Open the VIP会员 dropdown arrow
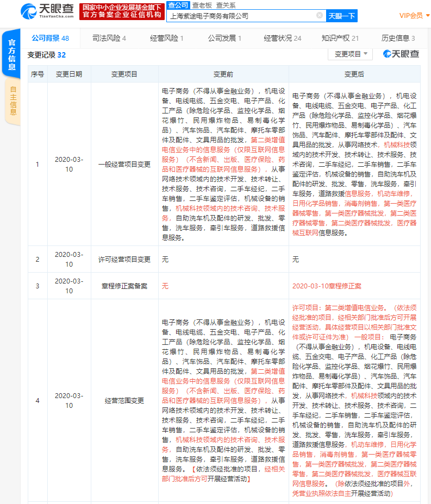The height and width of the screenshot is (504, 431). pos(427,15)
